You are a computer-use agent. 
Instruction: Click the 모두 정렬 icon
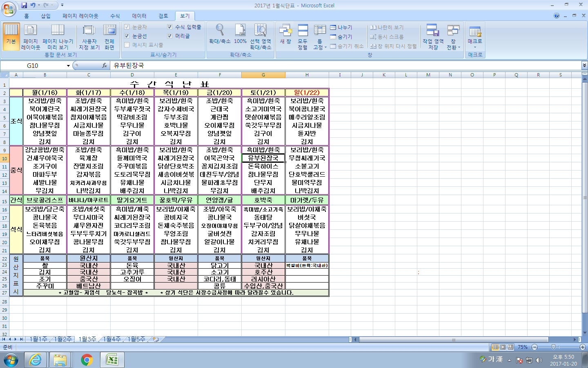[x=303, y=31]
